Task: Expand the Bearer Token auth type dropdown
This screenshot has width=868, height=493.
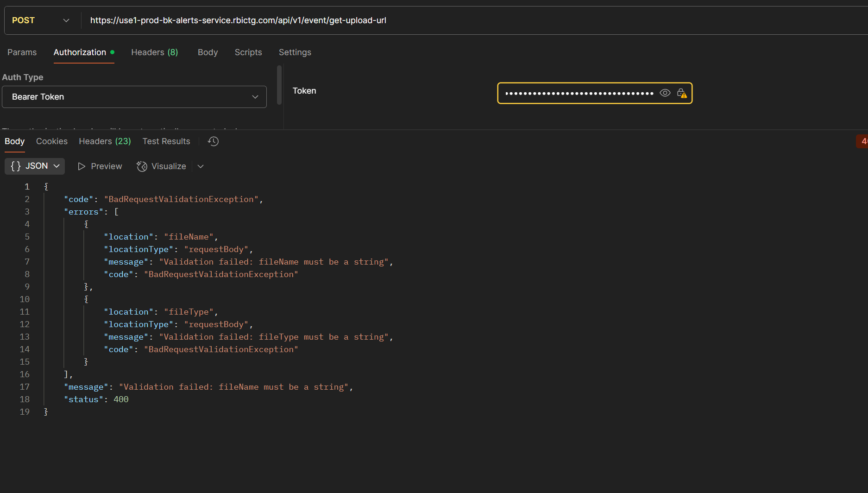Action: tap(134, 97)
